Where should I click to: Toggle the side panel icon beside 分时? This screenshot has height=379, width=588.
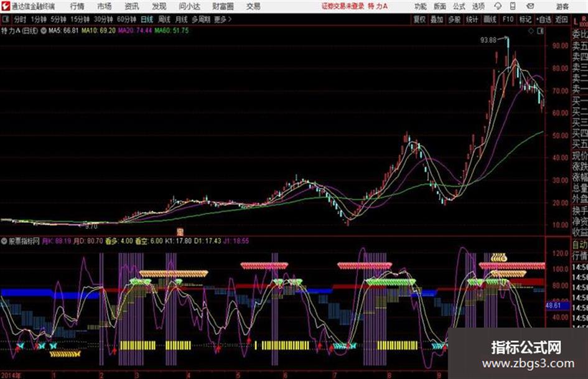coord(6,19)
